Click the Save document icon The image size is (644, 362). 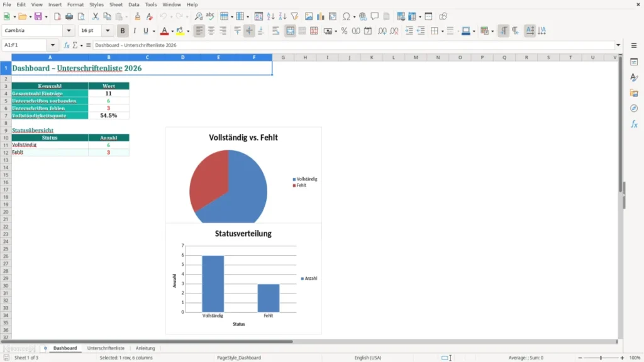pyautogui.click(x=38, y=16)
